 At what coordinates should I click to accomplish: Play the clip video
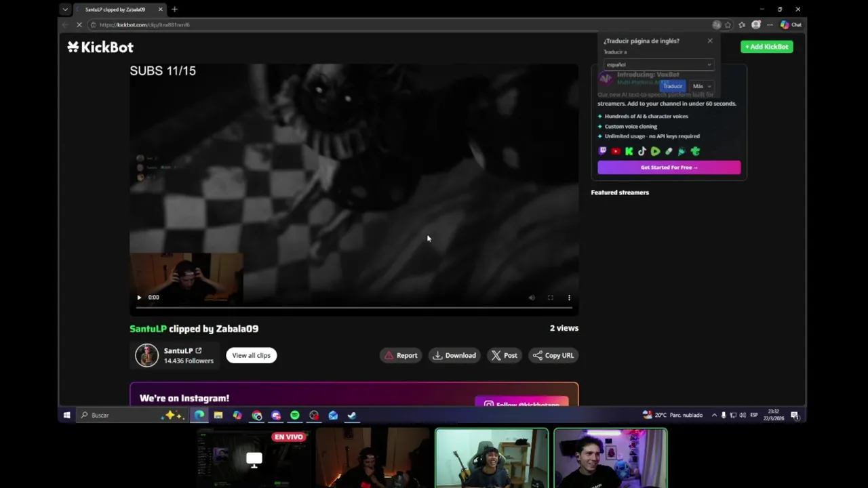(139, 298)
